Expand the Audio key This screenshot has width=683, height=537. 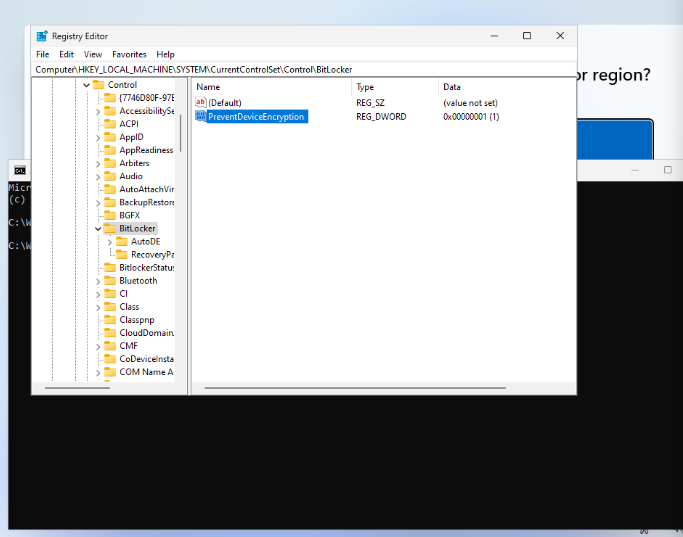pos(98,177)
